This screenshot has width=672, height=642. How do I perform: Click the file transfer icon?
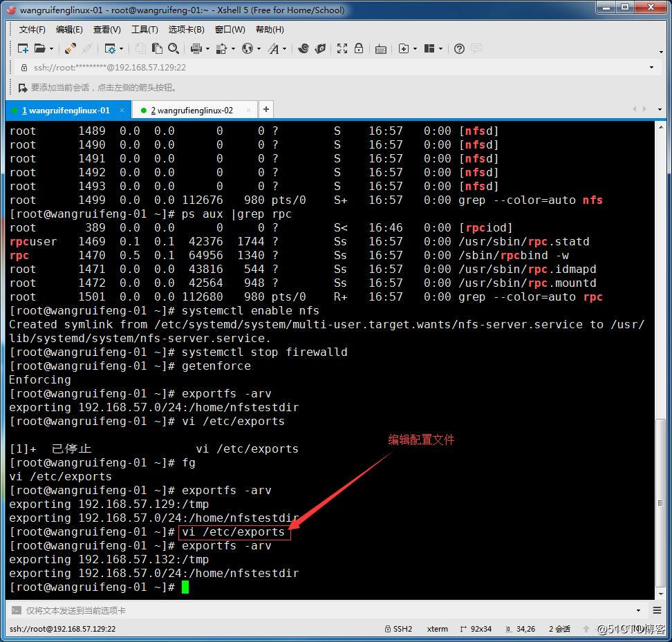221,48
